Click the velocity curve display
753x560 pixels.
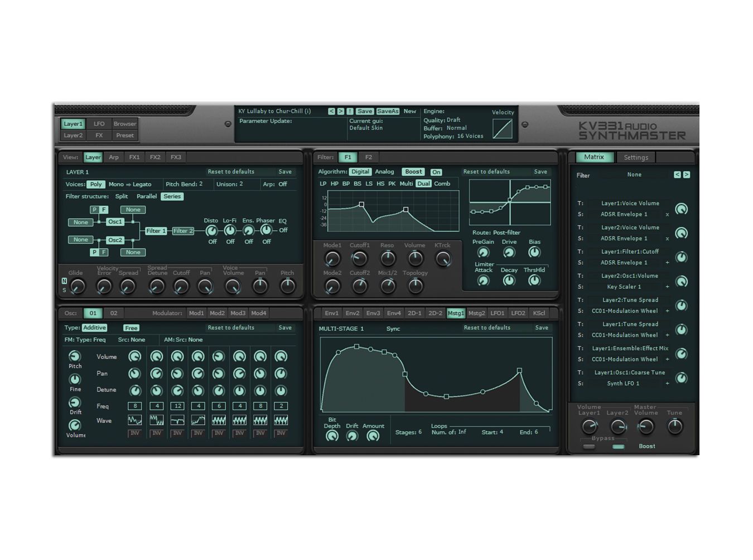(x=503, y=129)
